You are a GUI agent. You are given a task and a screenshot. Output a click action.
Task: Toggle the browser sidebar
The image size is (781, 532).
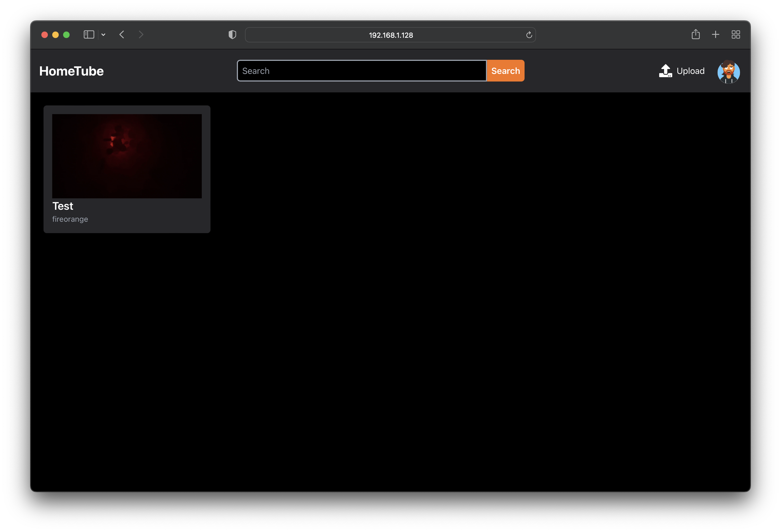pyautogui.click(x=88, y=35)
